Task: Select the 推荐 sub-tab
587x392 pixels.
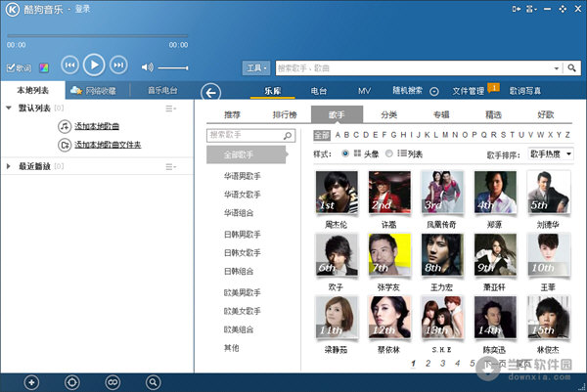Action: tap(232, 114)
